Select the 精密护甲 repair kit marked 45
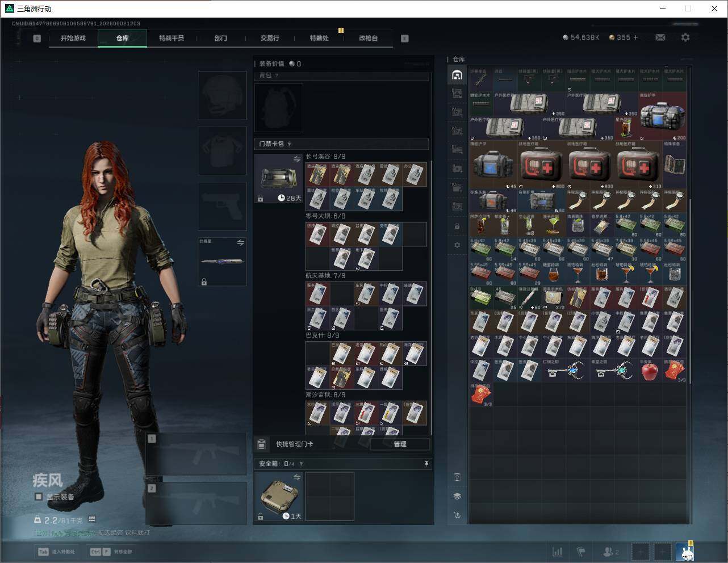728x563 pixels. pos(494,165)
